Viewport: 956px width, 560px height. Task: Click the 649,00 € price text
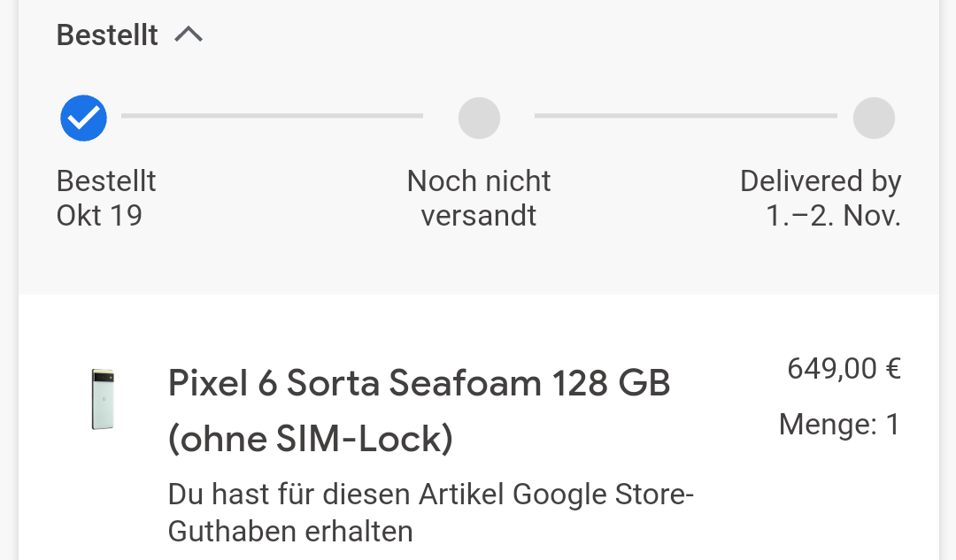(x=844, y=369)
